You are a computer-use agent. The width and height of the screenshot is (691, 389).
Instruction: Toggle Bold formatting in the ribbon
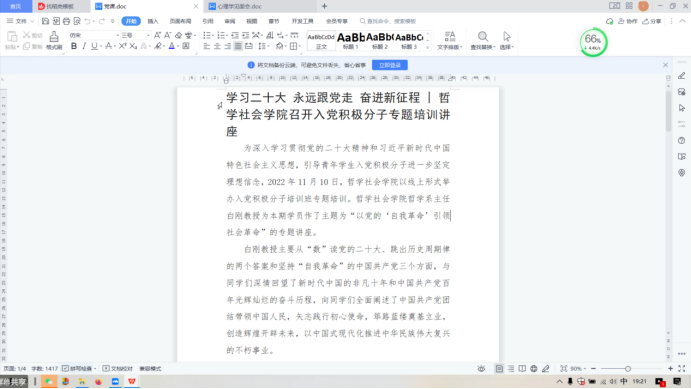tap(74, 46)
